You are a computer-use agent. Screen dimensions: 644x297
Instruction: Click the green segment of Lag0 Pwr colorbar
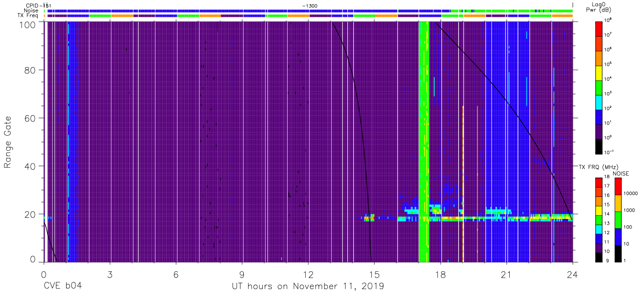tap(599, 87)
